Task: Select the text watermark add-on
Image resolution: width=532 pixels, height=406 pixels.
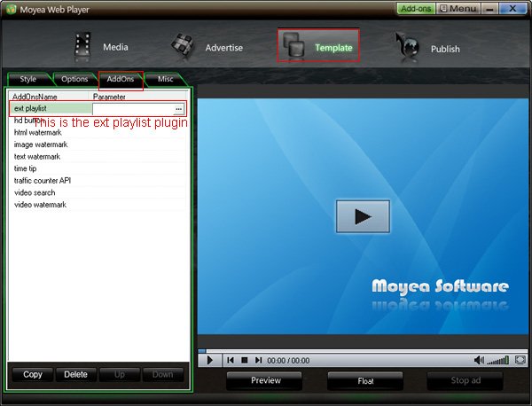Action: [x=98, y=156]
